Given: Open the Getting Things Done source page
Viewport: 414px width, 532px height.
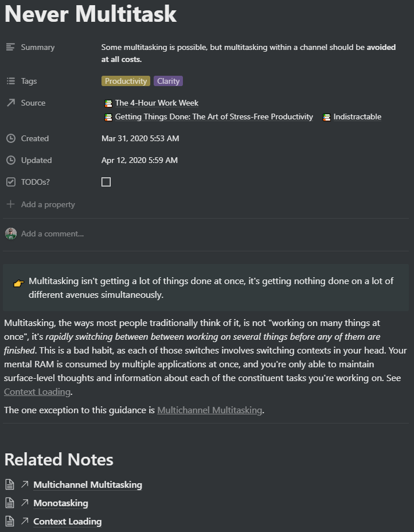Looking at the screenshot, I should pos(214,117).
